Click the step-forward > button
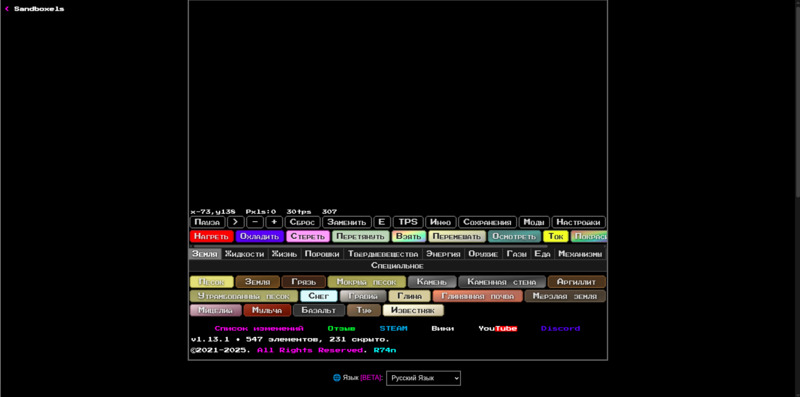Viewport: 800px width, 397px height. (235, 222)
